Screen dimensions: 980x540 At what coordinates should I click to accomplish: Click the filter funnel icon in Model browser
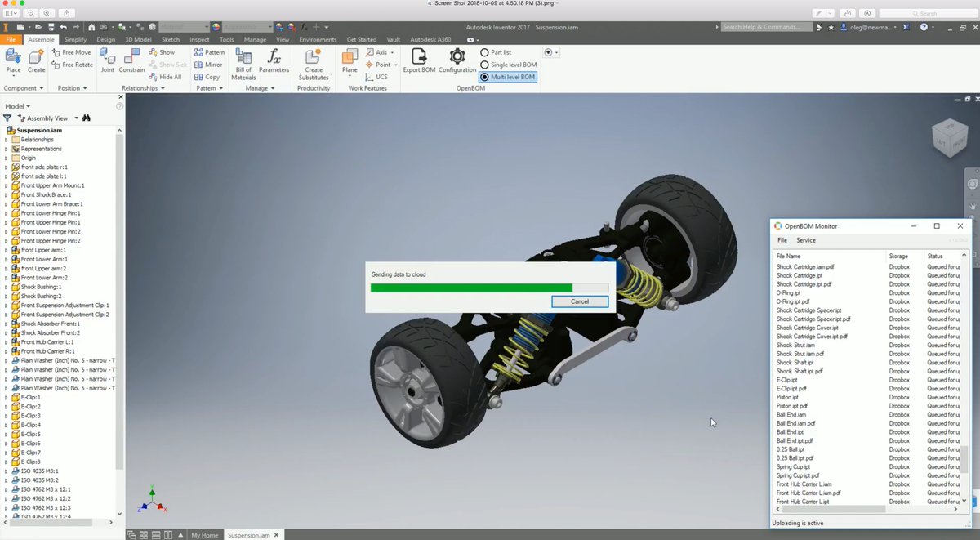pos(7,118)
